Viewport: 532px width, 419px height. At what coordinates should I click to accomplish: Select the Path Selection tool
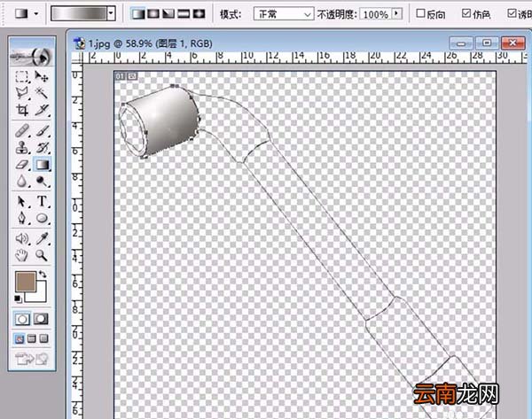22,201
